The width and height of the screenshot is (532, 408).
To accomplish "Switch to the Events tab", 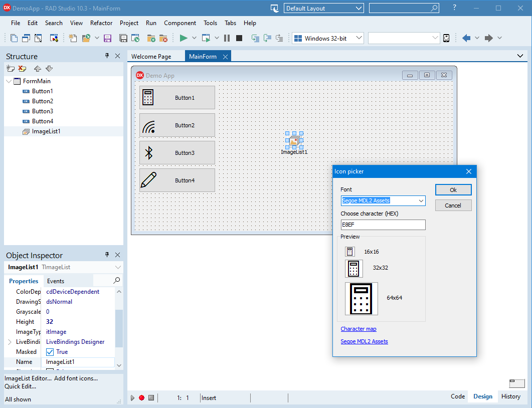I will (56, 281).
